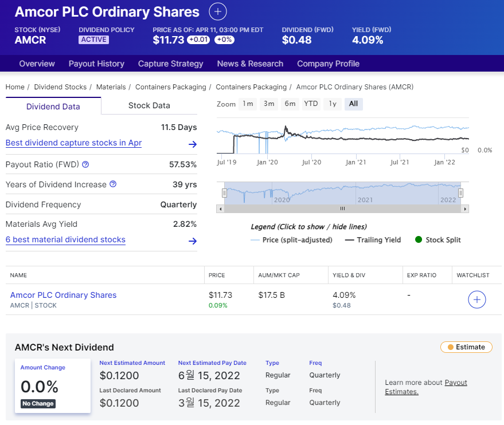Click the 4.09% yield in header
Screen dimensions: 504x425
click(x=368, y=40)
